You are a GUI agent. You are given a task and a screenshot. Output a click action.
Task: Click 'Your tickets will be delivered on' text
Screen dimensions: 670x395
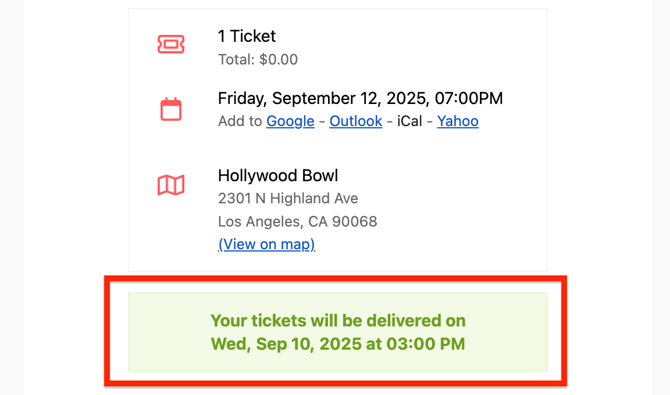[x=338, y=321]
